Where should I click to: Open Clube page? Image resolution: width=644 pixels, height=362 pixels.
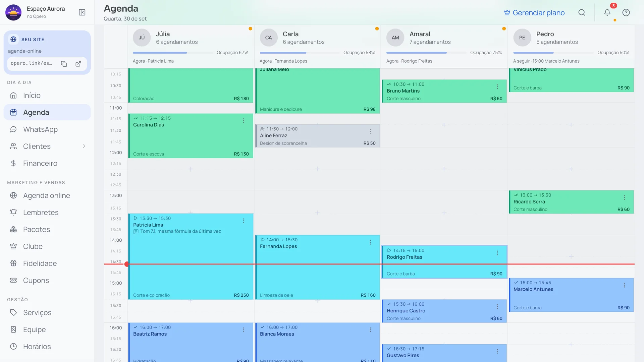[47, 246]
